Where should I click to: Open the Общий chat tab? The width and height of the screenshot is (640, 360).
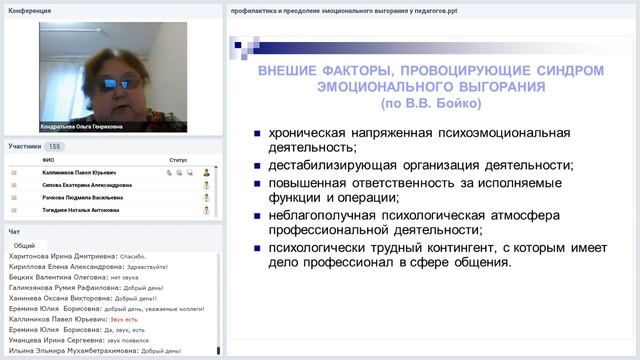pyautogui.click(x=24, y=246)
